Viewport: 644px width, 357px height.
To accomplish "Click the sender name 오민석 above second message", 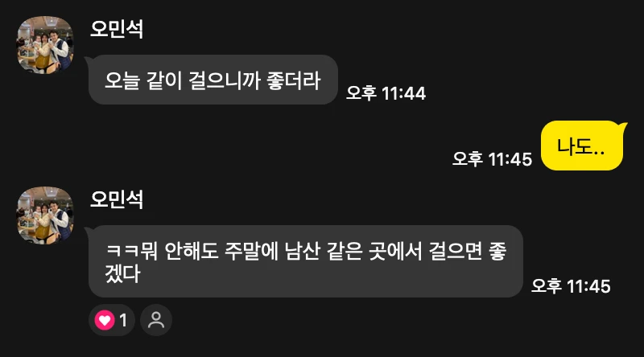I will pos(117,199).
